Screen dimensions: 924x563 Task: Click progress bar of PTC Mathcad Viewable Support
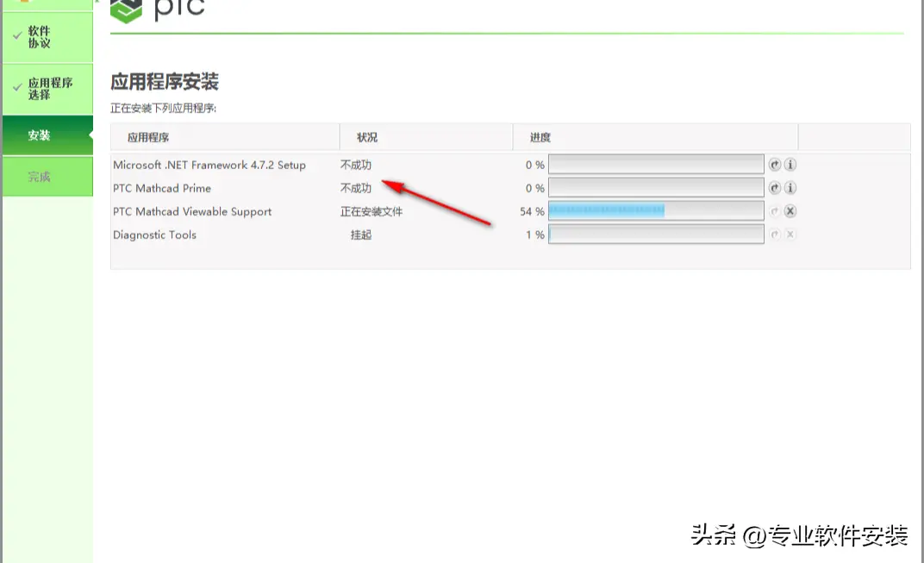pos(656,211)
